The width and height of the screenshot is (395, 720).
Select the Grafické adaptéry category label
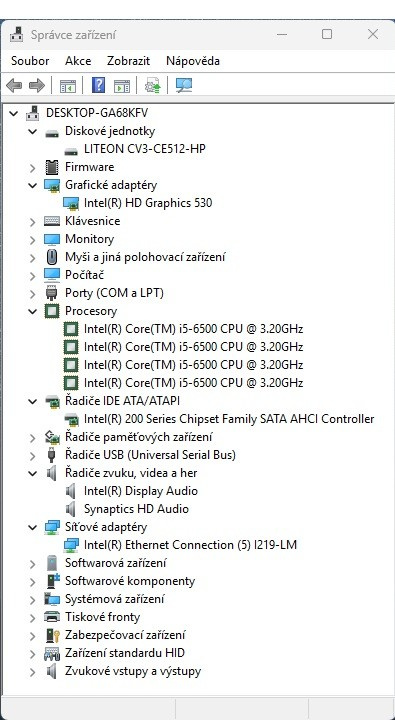pyautogui.click(x=111, y=185)
